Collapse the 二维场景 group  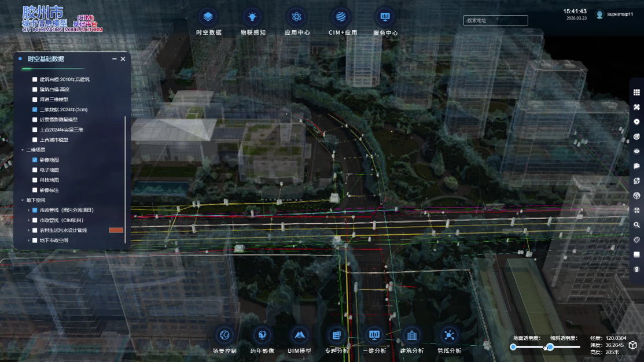point(23,150)
